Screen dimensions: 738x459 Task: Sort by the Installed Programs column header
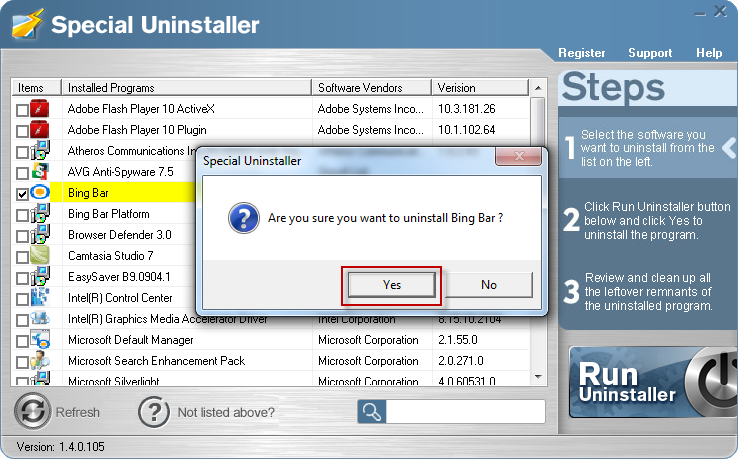click(x=187, y=88)
